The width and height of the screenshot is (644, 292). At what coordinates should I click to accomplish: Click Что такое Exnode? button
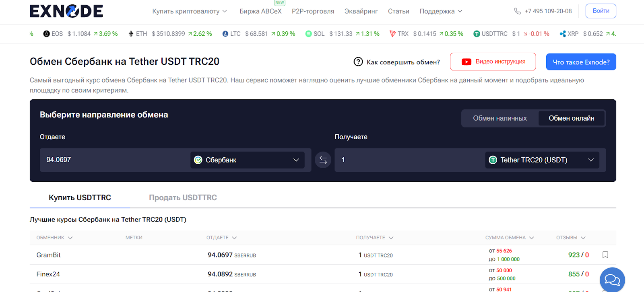pos(581,62)
